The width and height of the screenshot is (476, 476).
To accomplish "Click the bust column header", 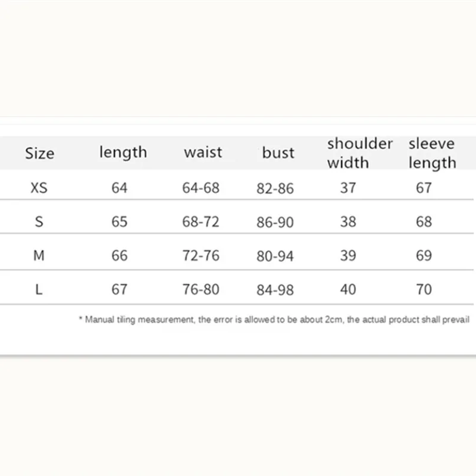I will 278,153.
